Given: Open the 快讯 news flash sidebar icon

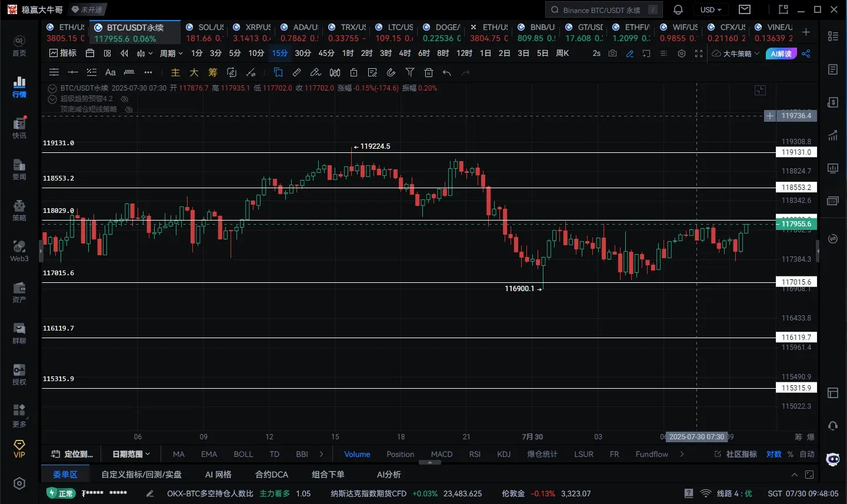Looking at the screenshot, I should click(19, 128).
